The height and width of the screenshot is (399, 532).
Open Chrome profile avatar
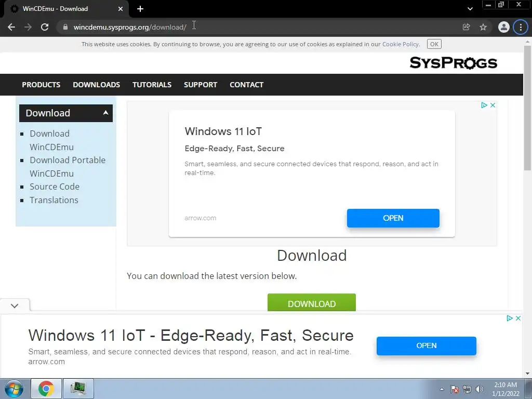click(x=504, y=27)
